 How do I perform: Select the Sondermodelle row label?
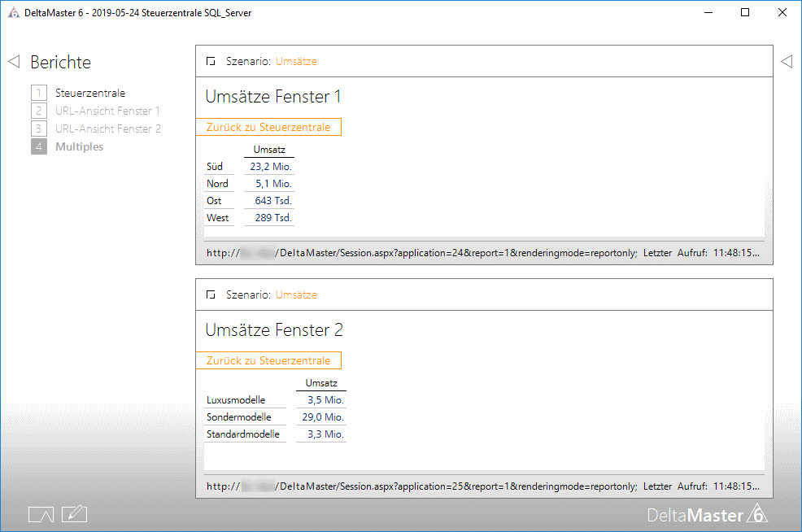pos(239,417)
